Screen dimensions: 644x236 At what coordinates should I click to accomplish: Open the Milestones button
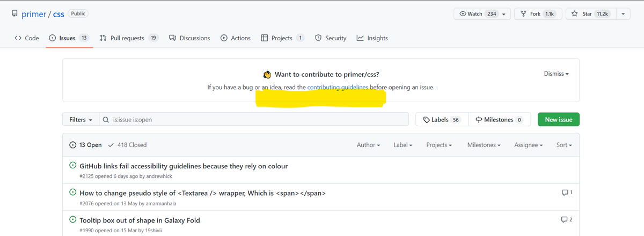[500, 119]
